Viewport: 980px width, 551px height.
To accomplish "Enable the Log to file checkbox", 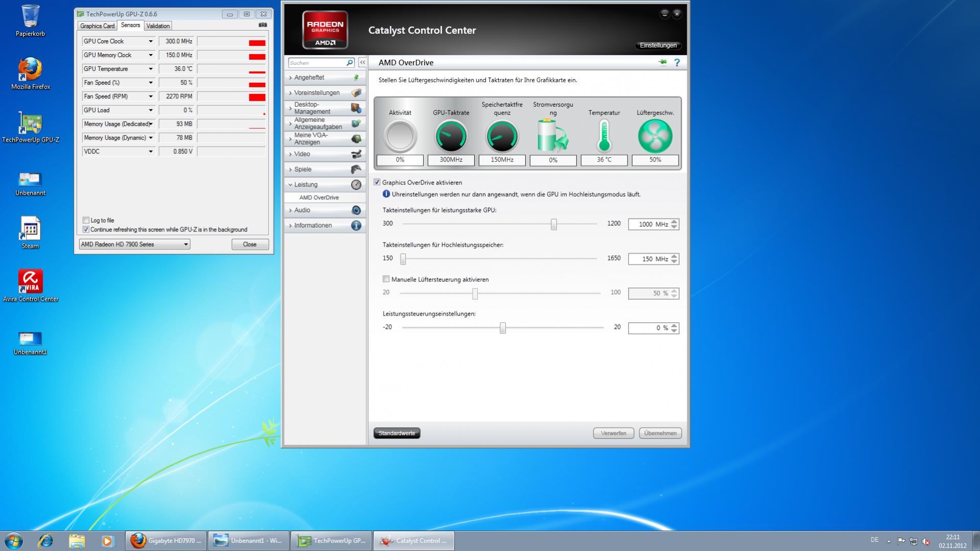I will click(86, 220).
